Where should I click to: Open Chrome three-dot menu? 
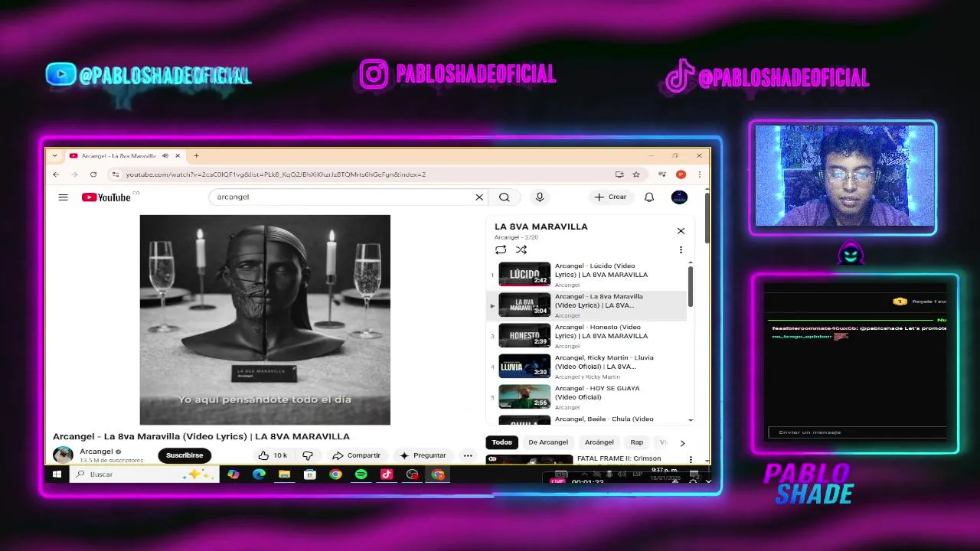[x=699, y=174]
